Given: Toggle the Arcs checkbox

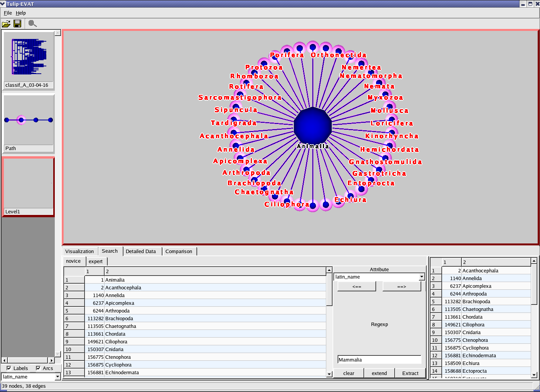Looking at the screenshot, I should tap(38, 368).
